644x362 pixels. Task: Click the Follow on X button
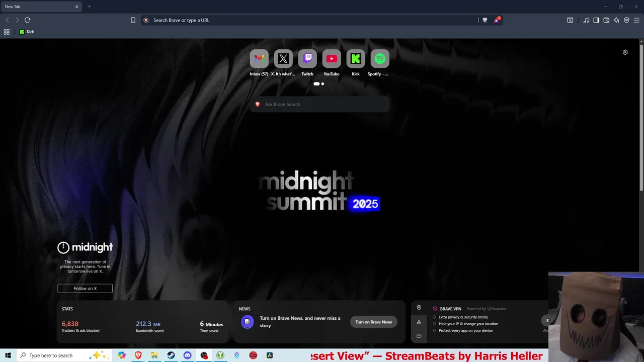[x=85, y=288]
